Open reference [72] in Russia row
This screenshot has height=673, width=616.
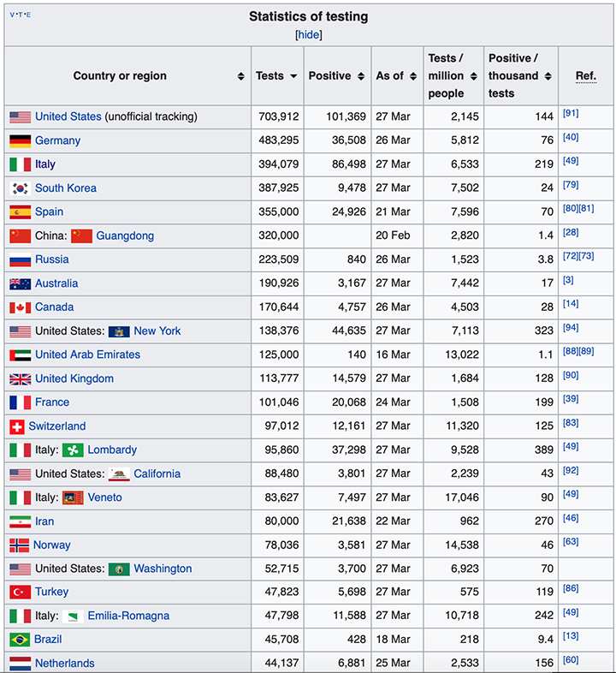[571, 256]
